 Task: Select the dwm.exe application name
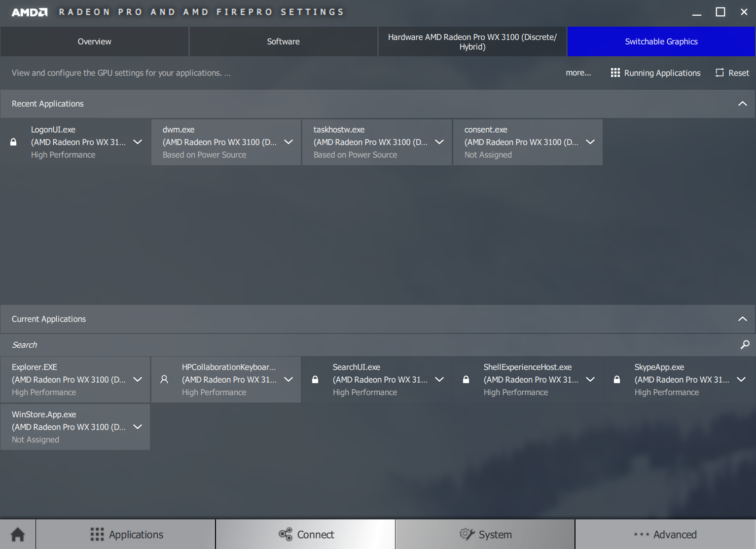179,130
